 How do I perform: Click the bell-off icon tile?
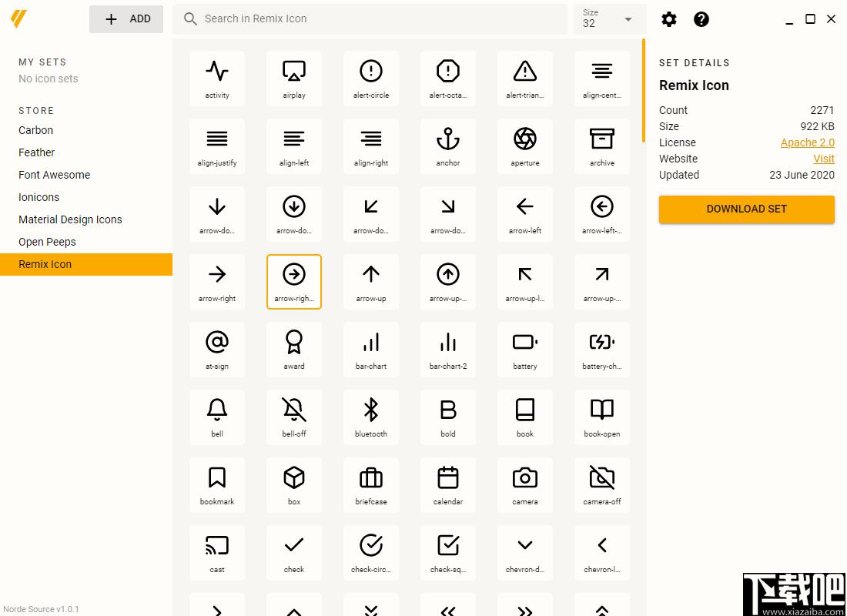(294, 417)
